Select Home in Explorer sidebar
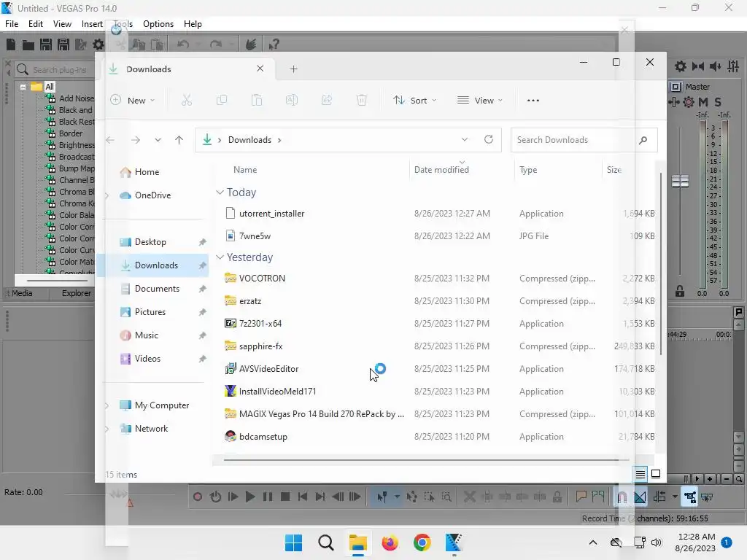Image resolution: width=747 pixels, height=560 pixels. [147, 172]
